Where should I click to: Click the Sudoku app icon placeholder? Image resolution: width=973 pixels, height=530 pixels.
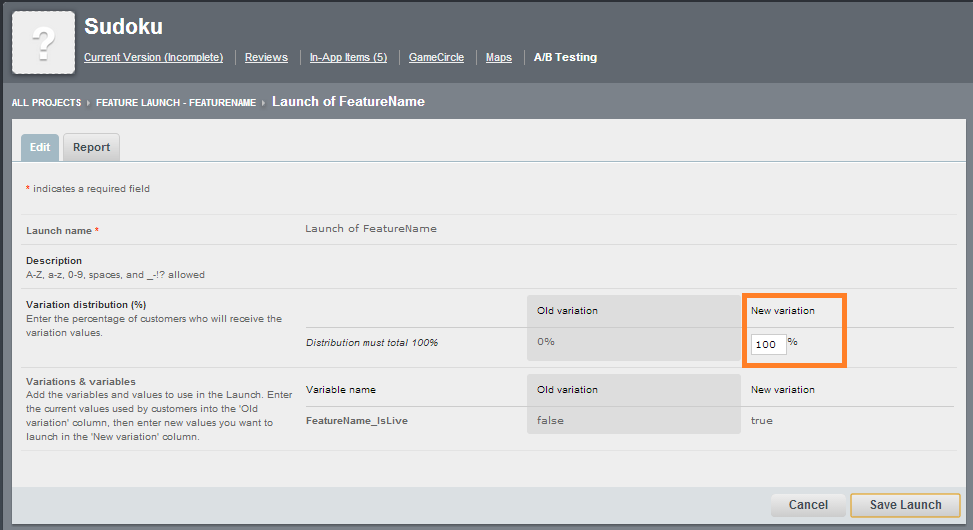(43, 43)
